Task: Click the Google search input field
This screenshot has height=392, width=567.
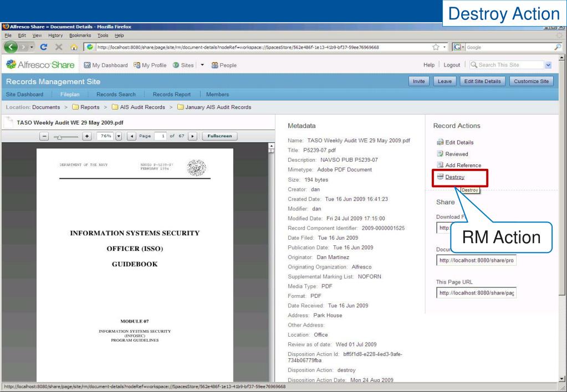Action: coord(510,47)
